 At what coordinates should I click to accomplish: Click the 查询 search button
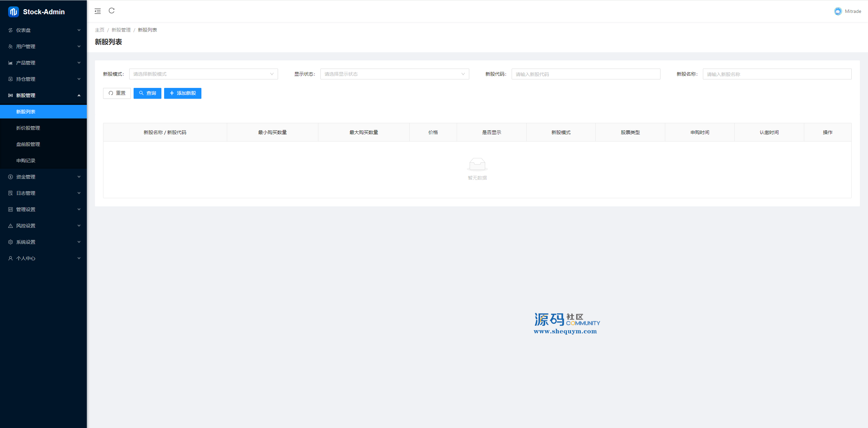click(147, 93)
